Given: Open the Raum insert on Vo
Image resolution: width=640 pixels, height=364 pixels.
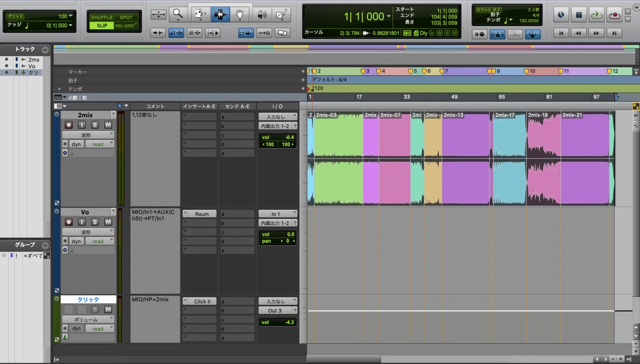Looking at the screenshot, I should point(201,214).
